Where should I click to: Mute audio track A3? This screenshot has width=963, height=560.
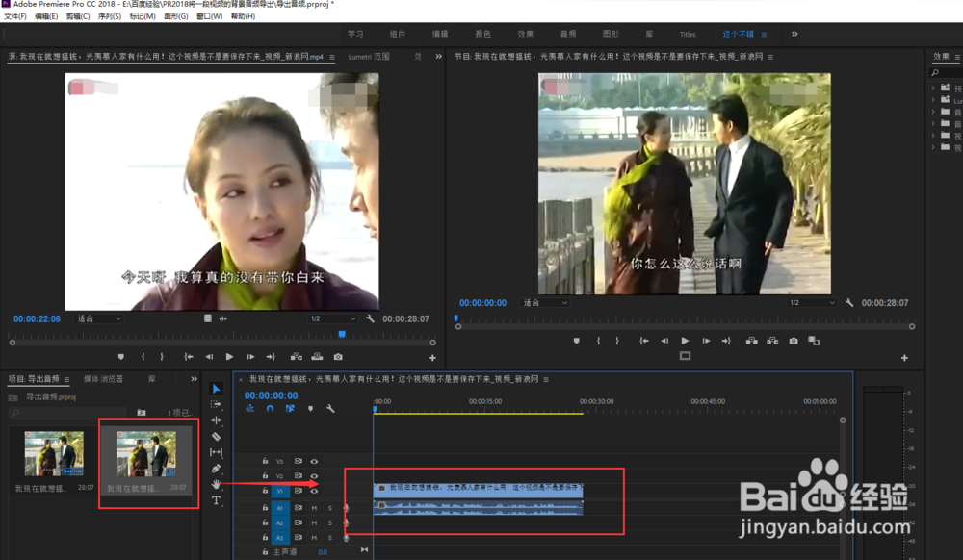tap(314, 537)
